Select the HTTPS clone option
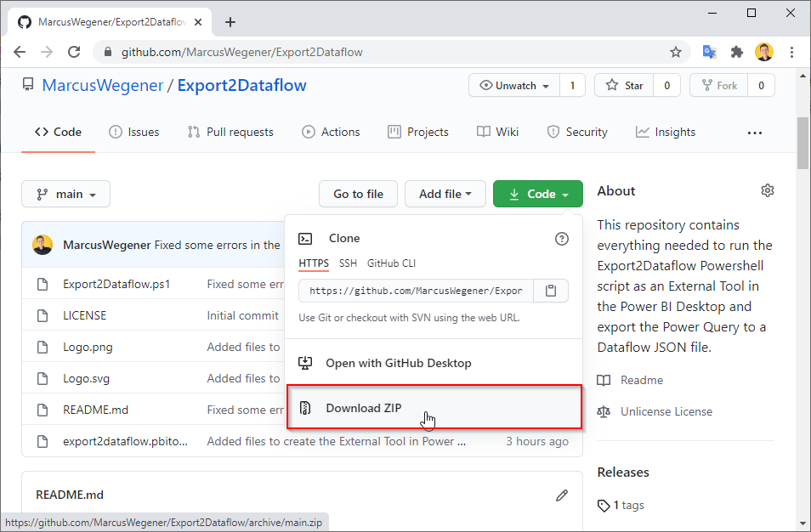This screenshot has width=811, height=532. (314, 263)
